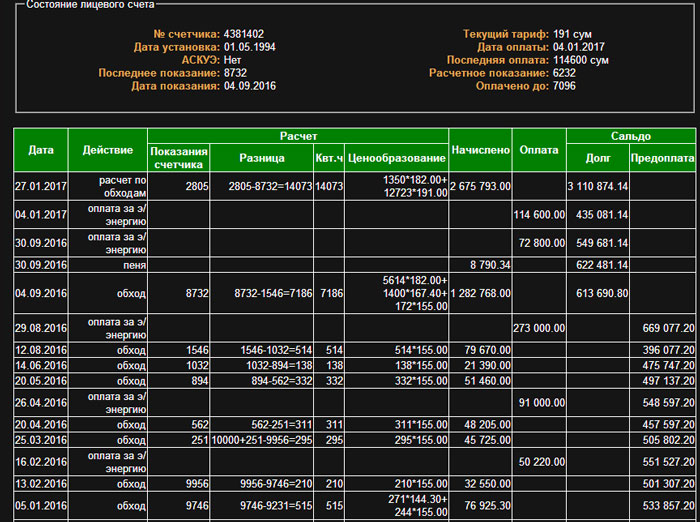Click the Предоплата column header
700x522 pixels.
(663, 158)
